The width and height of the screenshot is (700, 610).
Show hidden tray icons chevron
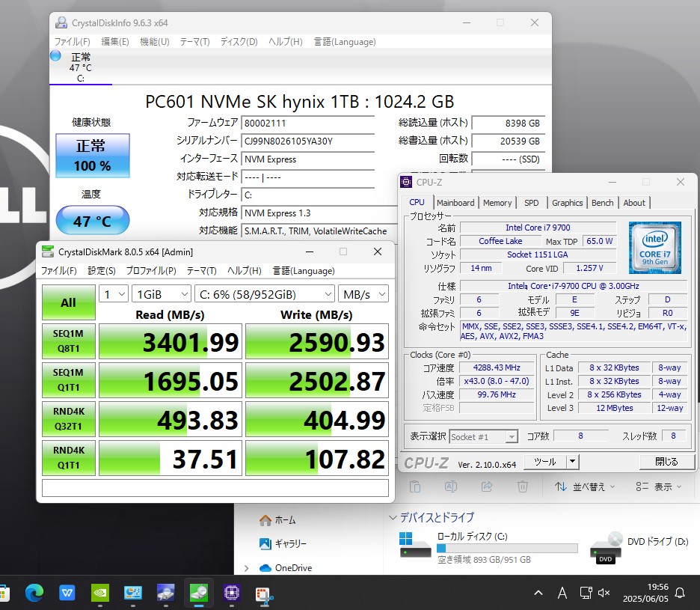pos(538,593)
